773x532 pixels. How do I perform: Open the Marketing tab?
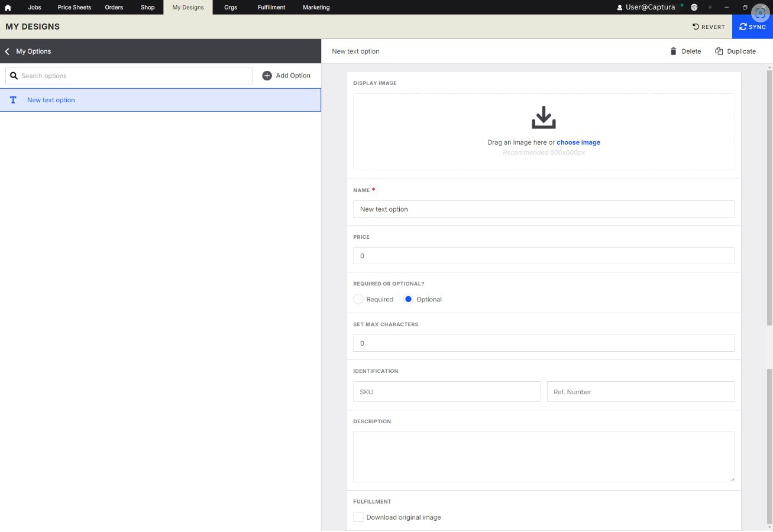(316, 8)
